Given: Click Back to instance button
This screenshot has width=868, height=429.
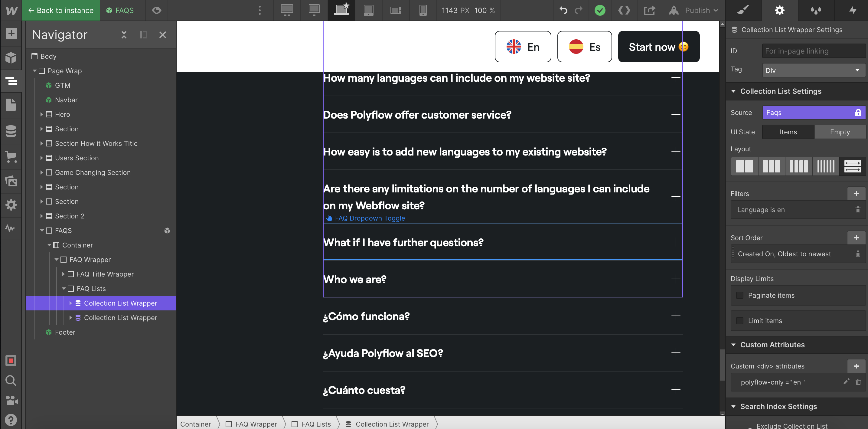Looking at the screenshot, I should [61, 10].
